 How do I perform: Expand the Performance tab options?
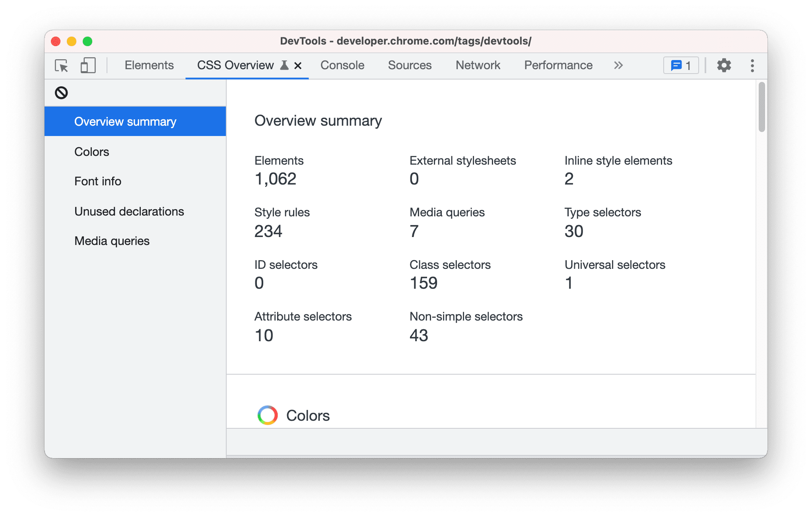[x=618, y=65]
